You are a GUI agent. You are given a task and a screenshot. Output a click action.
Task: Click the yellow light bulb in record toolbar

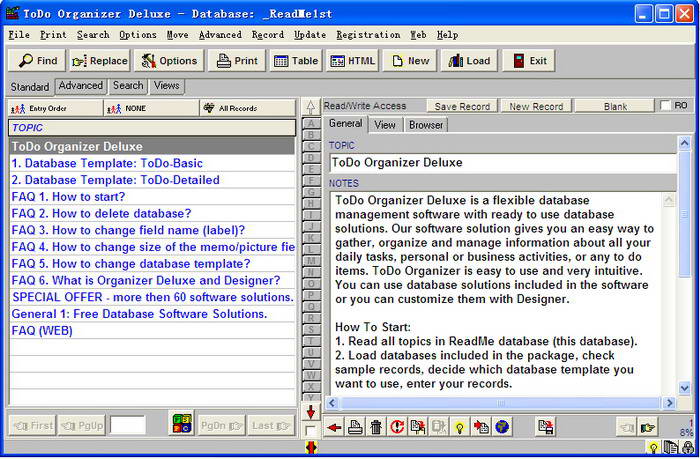pyautogui.click(x=460, y=427)
